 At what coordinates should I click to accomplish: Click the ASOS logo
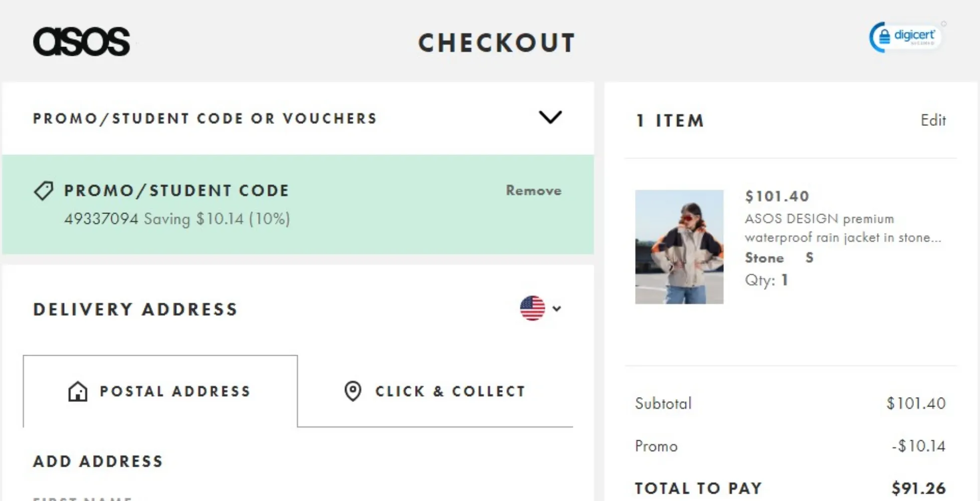point(82,42)
